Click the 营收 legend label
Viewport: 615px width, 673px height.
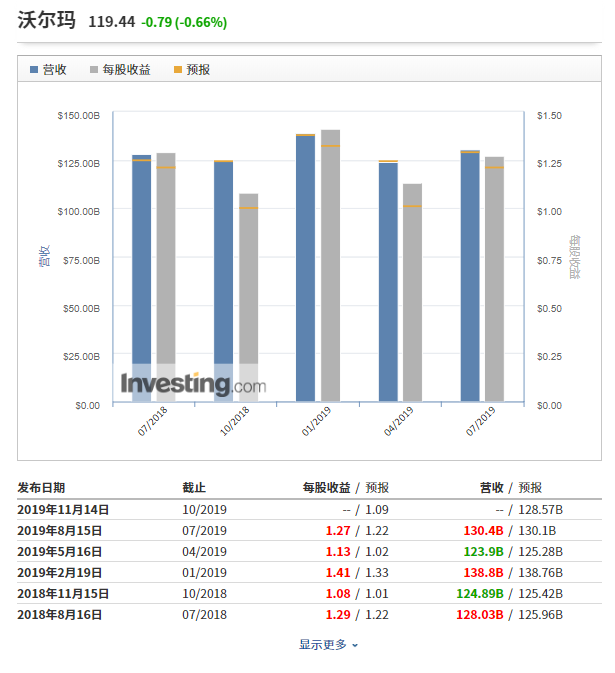[x=55, y=70]
